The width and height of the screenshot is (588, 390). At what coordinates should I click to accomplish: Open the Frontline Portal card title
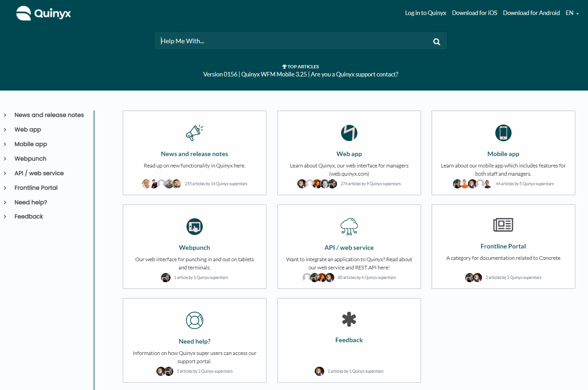[503, 246]
